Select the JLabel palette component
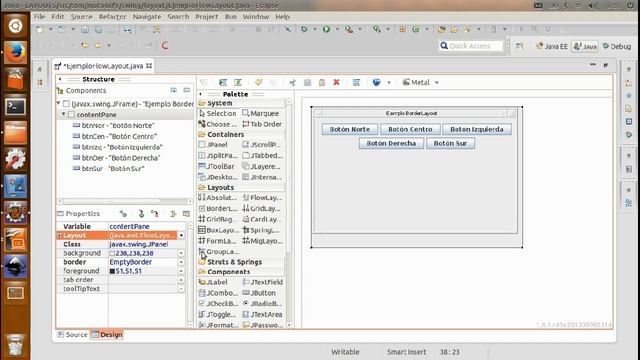Viewport: 640px width, 360px height. pyautogui.click(x=213, y=282)
